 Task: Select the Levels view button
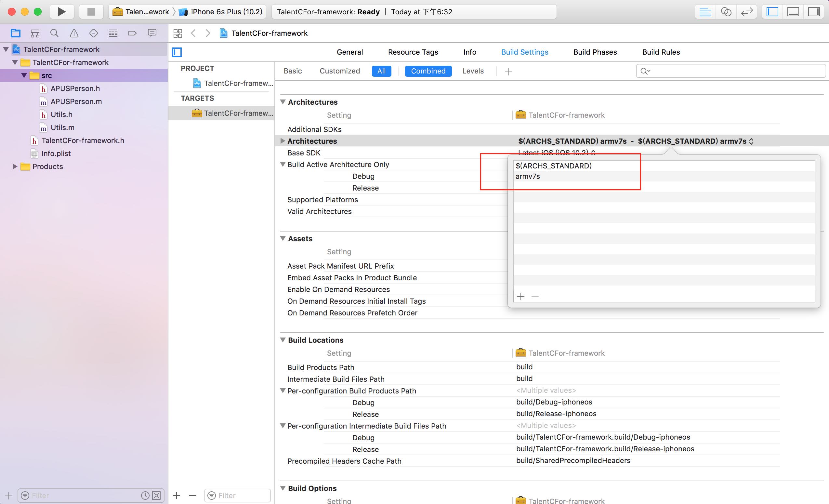pos(473,71)
